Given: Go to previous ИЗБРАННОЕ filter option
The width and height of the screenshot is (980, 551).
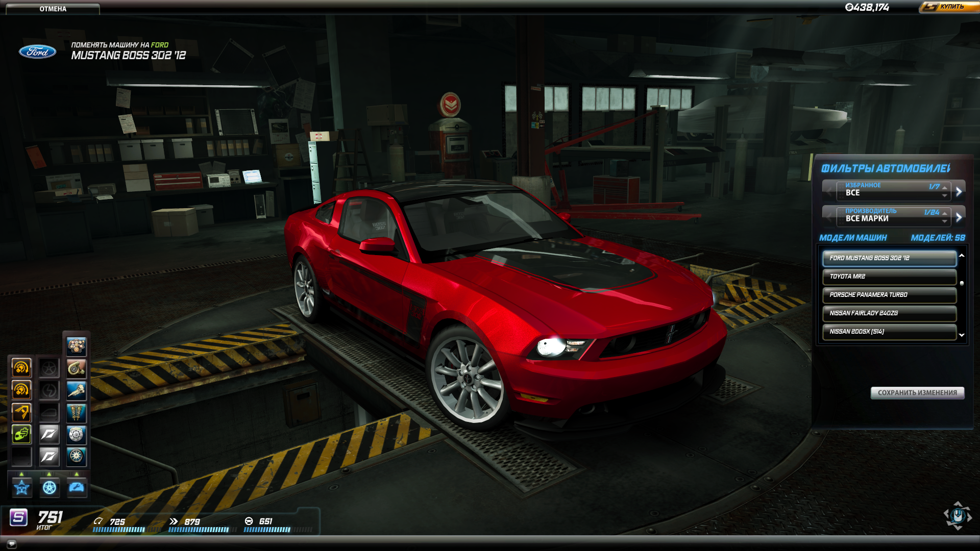Looking at the screenshot, I should [x=829, y=191].
